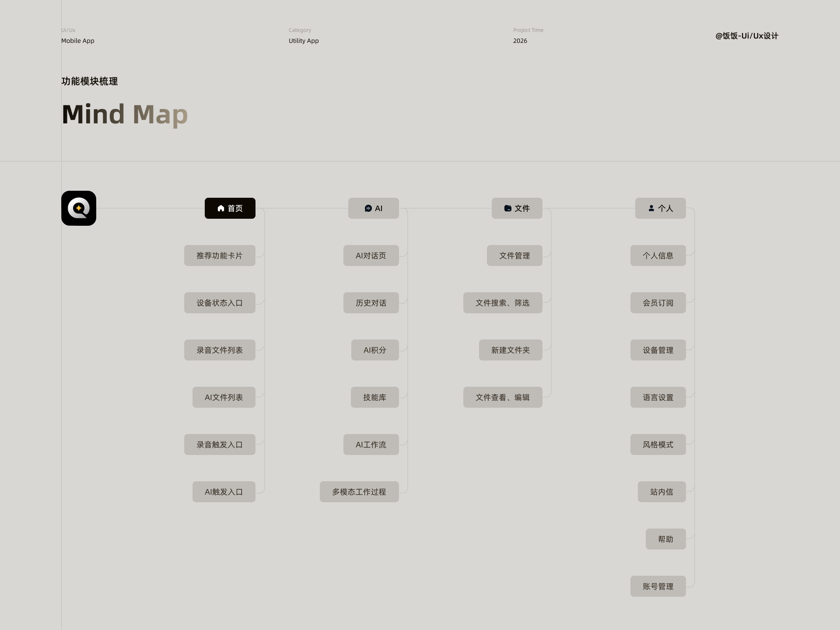Click the black Q app logo icon
840x630 pixels.
pyautogui.click(x=79, y=208)
